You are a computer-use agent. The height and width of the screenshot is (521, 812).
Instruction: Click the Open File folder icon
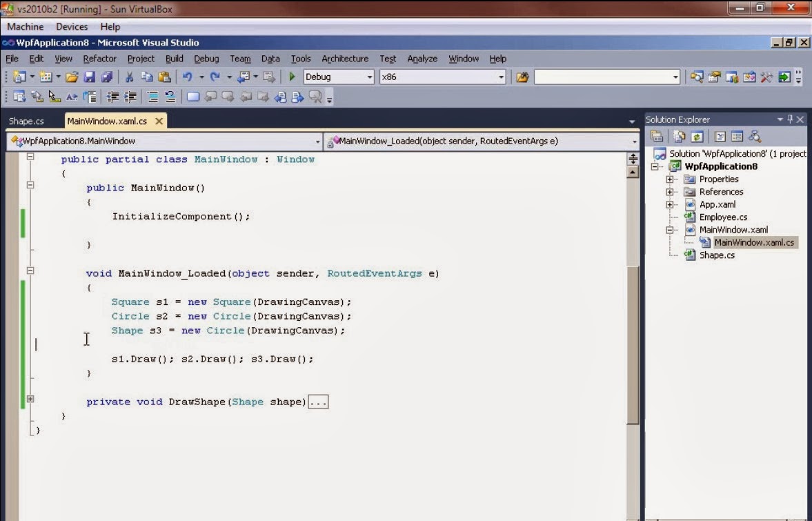click(72, 77)
